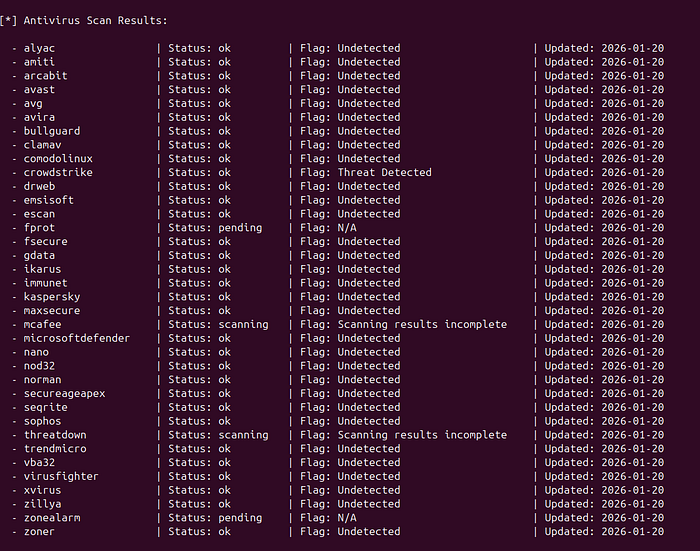
Task: Click 'Flag: N/A' in fprot row
Action: 328,228
